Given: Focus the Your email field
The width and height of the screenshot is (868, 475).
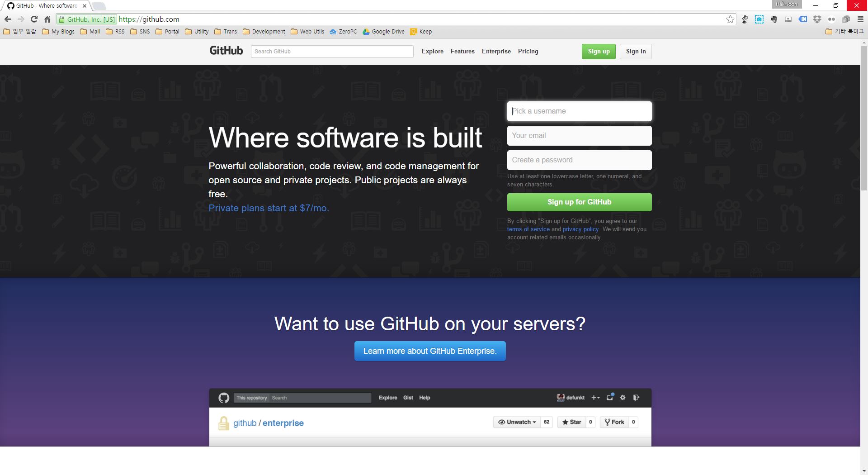Looking at the screenshot, I should tap(579, 135).
